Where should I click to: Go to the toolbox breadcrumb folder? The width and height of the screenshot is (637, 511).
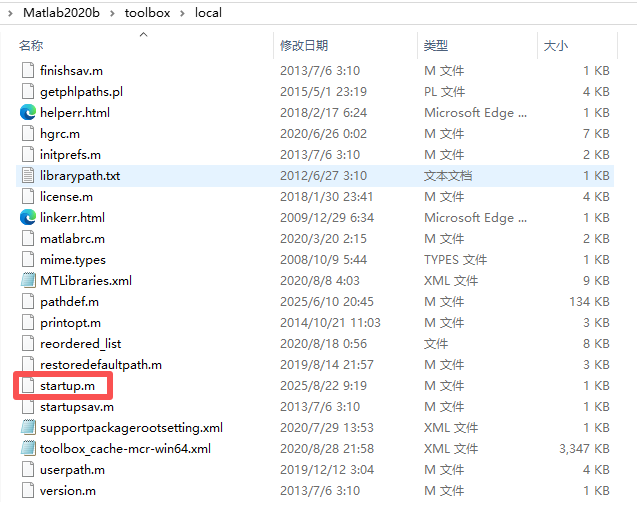point(147,13)
